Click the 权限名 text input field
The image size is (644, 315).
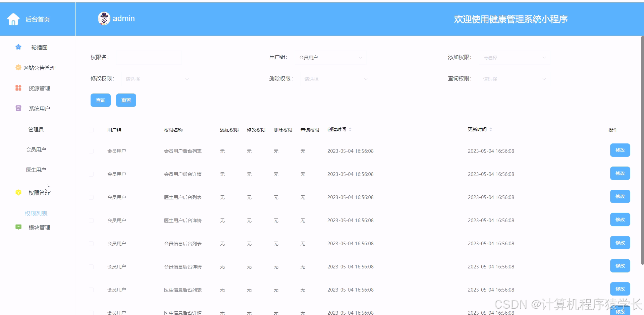pyautogui.click(x=149, y=58)
